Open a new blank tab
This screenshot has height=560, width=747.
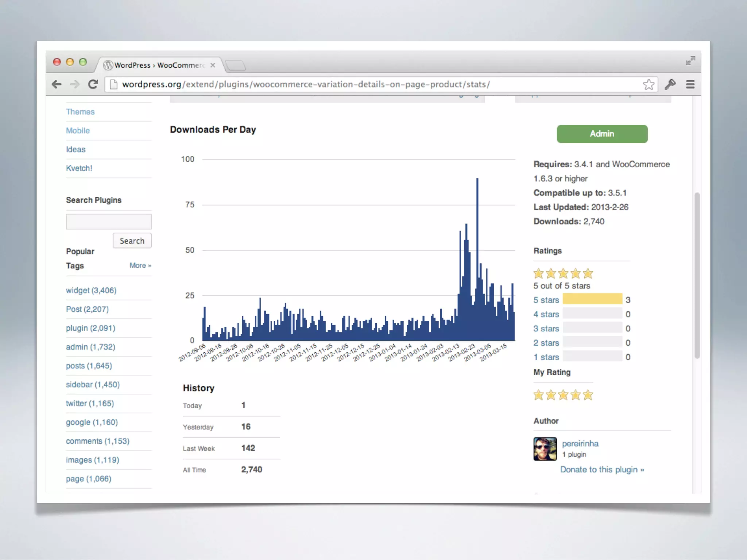click(x=236, y=66)
